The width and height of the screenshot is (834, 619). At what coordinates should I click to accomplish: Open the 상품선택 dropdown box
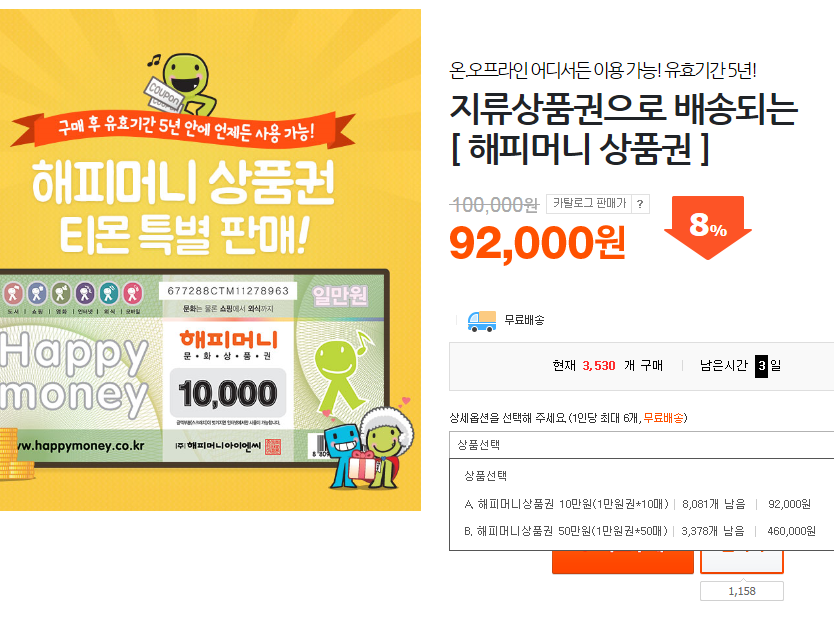(641, 445)
